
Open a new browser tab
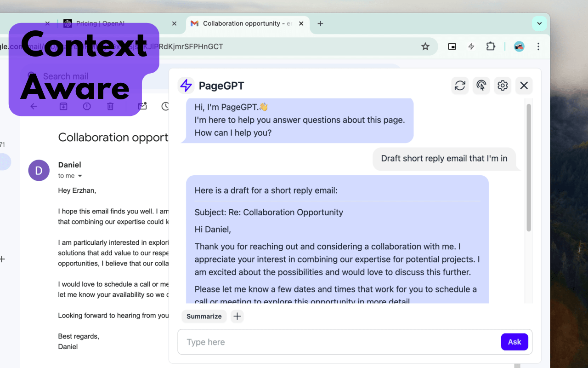point(320,23)
